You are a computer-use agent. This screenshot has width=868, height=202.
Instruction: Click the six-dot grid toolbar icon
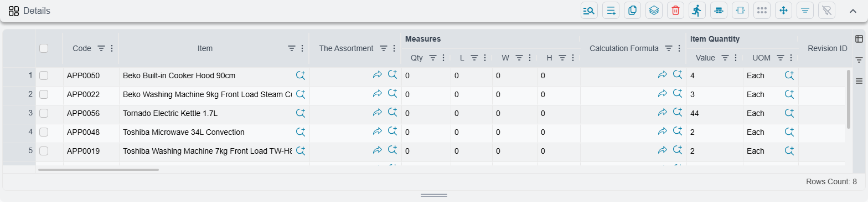click(762, 10)
